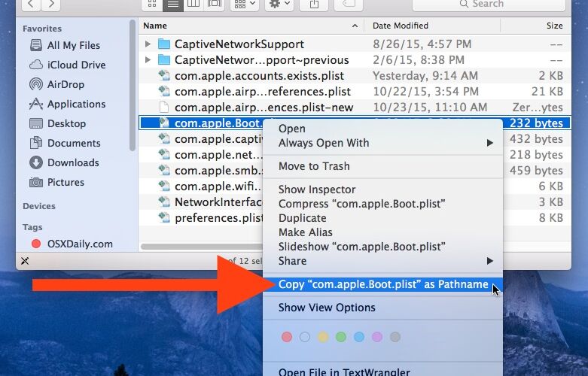Click the sidebar vertical scrollbar
This screenshot has height=376, width=588.
133,86
